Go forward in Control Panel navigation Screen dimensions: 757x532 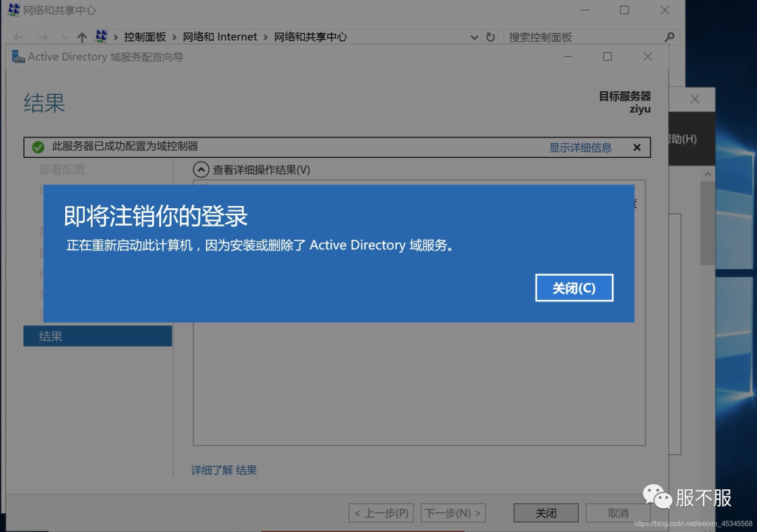[43, 37]
